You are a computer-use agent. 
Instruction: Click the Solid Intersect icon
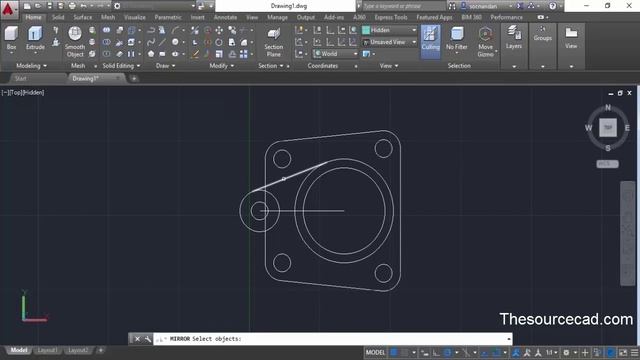[107, 54]
